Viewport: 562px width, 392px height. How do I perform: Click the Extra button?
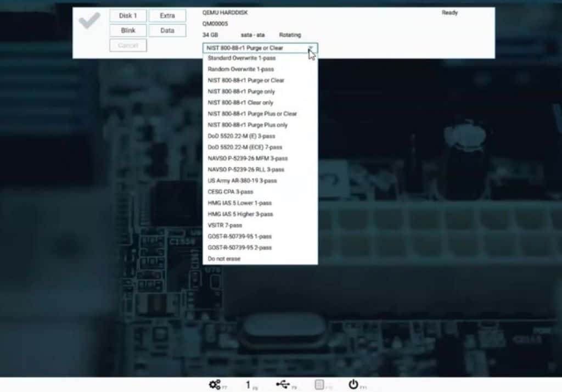[x=167, y=15]
